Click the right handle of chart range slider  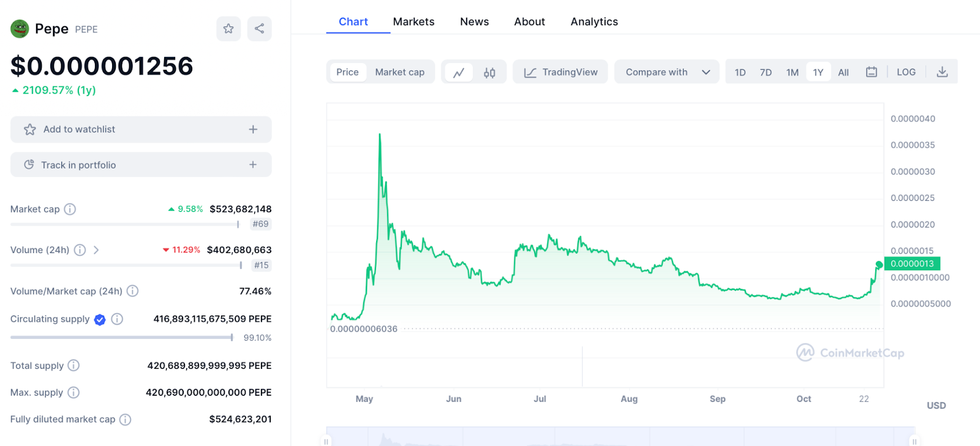[914, 440]
